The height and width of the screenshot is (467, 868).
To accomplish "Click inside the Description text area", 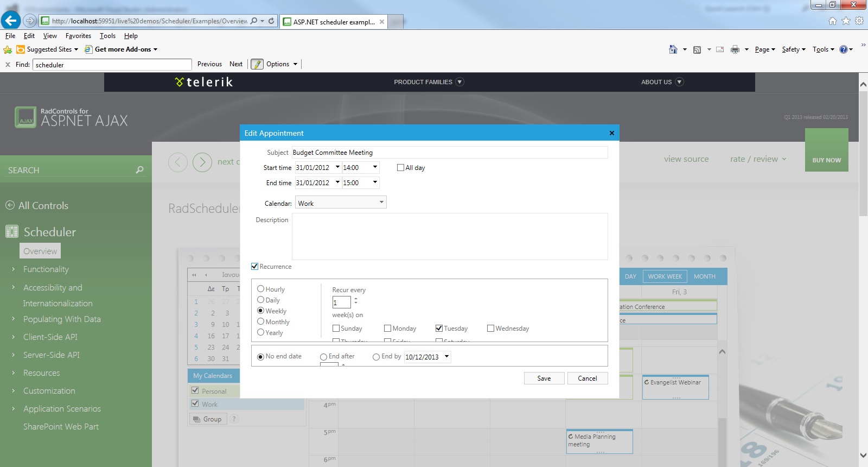I will pyautogui.click(x=450, y=236).
